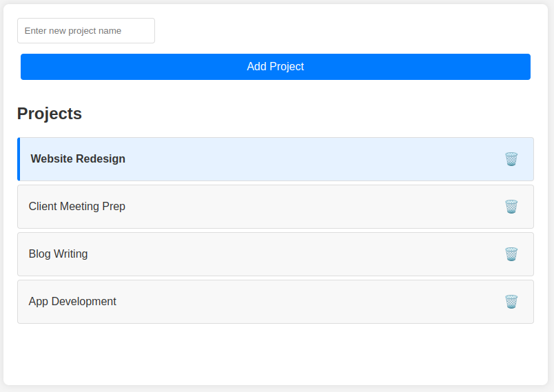Click the 'Client Meeting Prep' label text
Viewport: 554px width, 392px height.
coord(77,207)
